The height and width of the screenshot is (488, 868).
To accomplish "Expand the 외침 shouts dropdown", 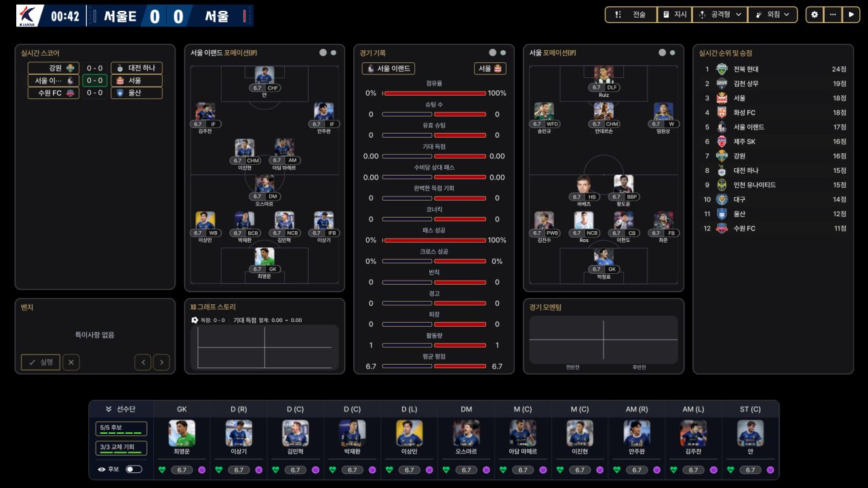I will [x=772, y=14].
